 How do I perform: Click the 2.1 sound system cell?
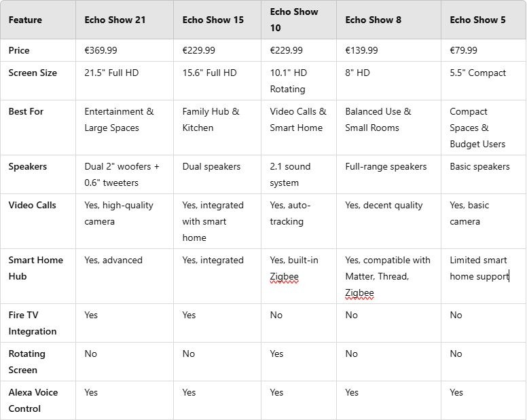pyautogui.click(x=290, y=174)
